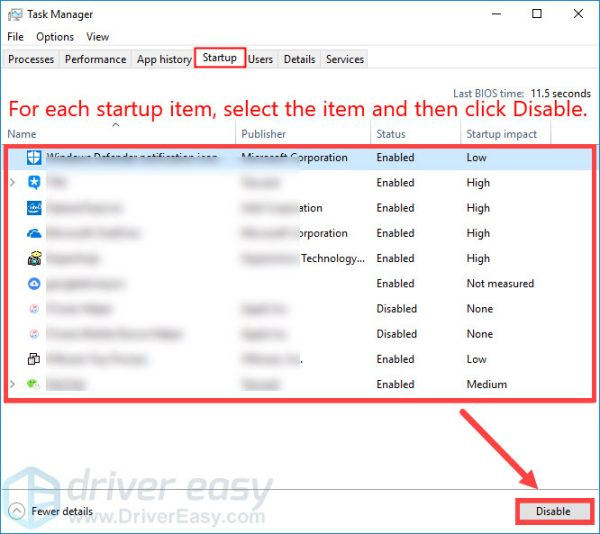Switch to the Performance tab
Image resolution: width=600 pixels, height=534 pixels.
95,59
